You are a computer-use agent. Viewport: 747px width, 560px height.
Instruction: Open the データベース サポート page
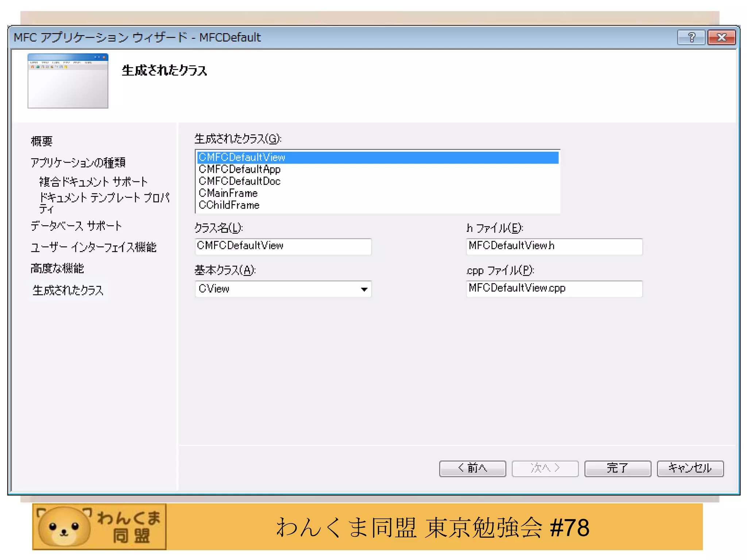click(x=76, y=226)
